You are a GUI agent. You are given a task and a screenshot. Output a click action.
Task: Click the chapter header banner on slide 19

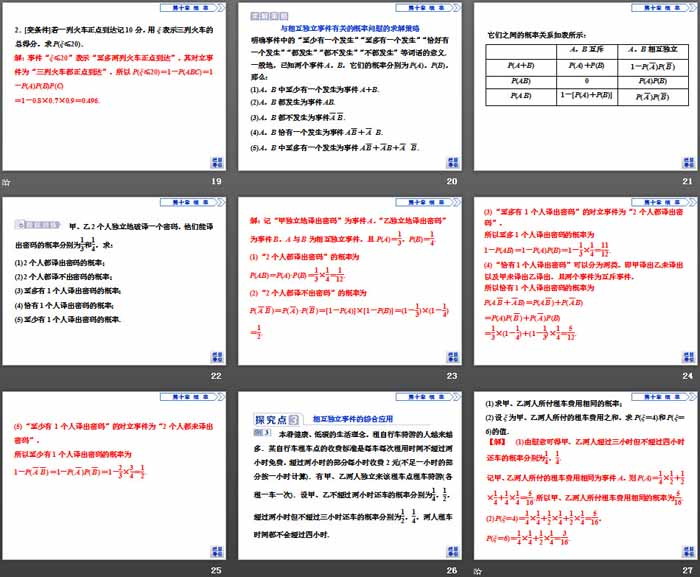(192, 8)
